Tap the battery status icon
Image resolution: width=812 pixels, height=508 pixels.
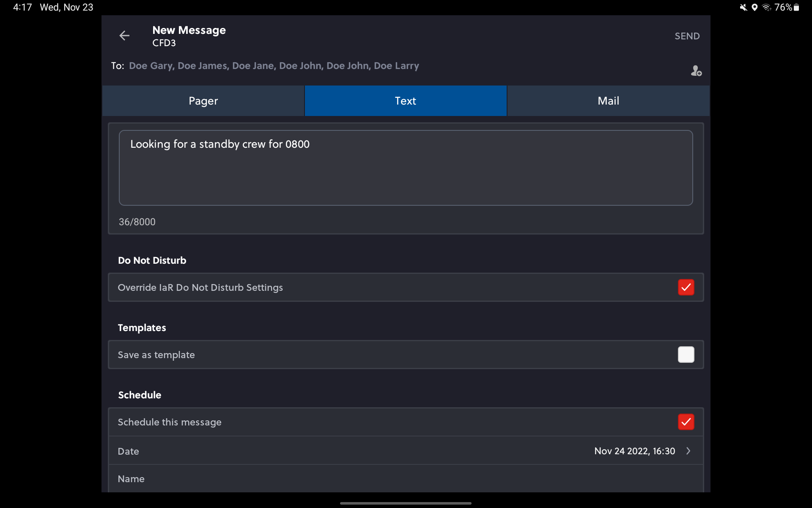[x=796, y=7]
